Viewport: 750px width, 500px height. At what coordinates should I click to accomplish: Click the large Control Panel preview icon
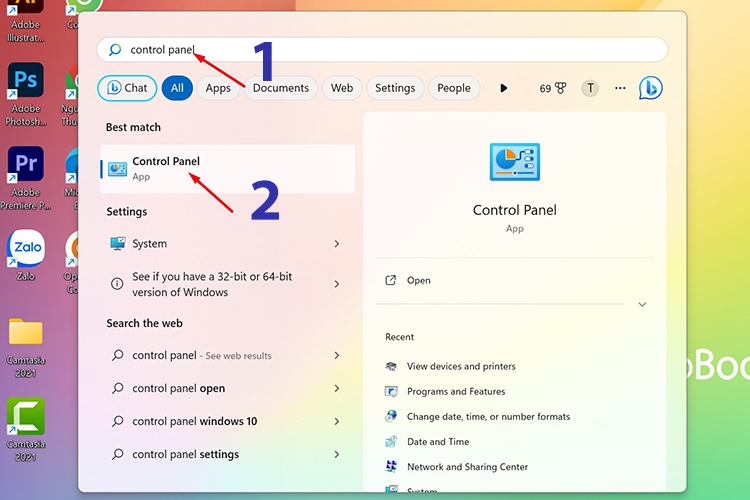point(515,162)
